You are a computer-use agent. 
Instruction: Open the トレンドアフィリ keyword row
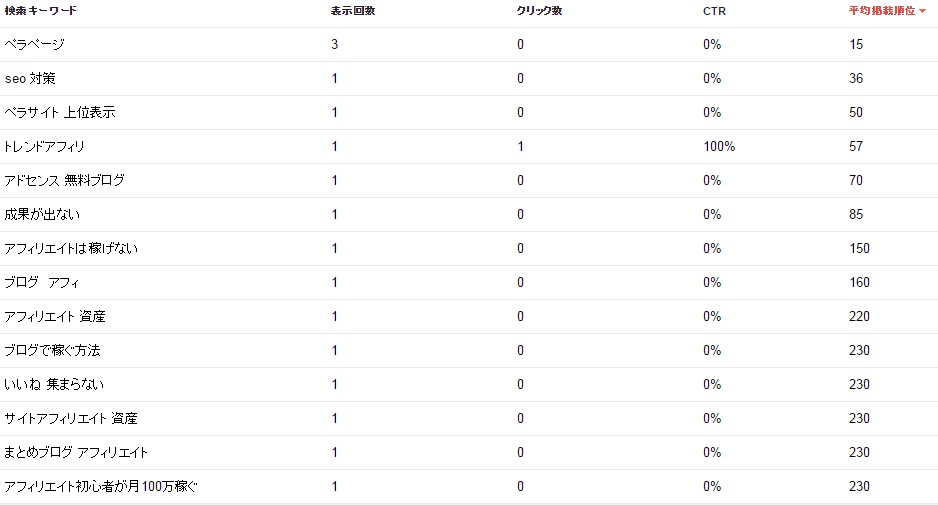45,147
